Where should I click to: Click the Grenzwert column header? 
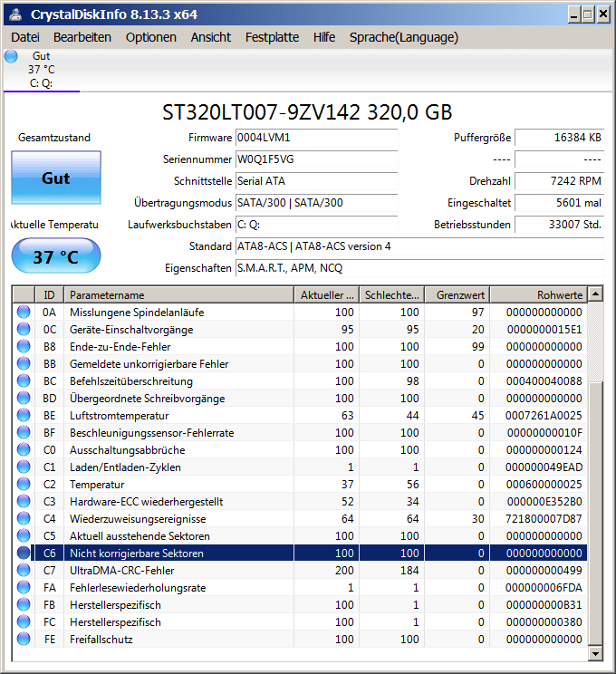pyautogui.click(x=457, y=295)
